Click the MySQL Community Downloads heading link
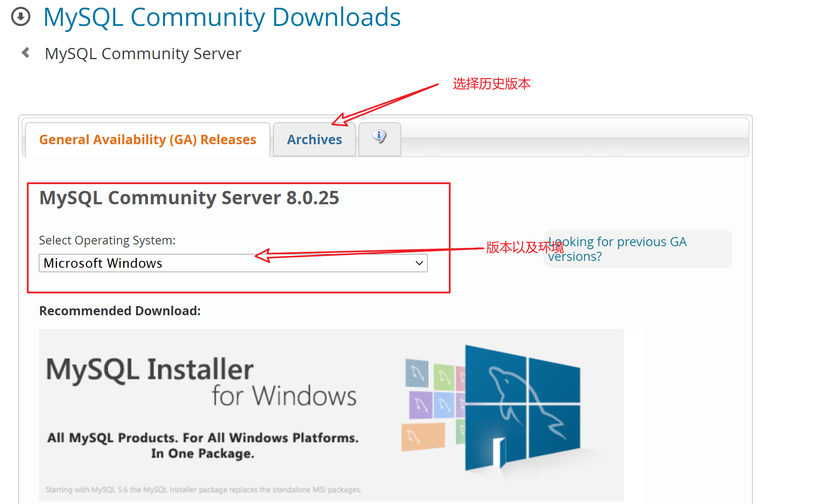 tap(222, 17)
